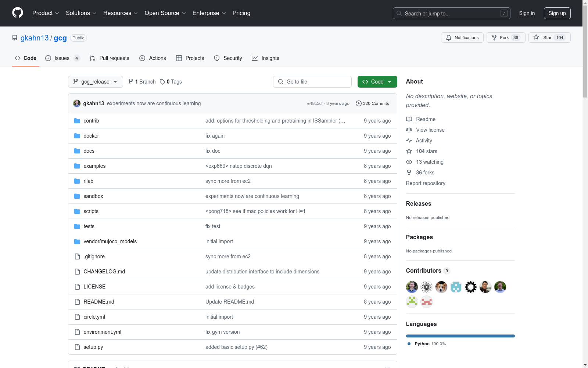Viewport: 588px width, 368px height.
Task: Open the Pull requests tab
Action: coord(110,58)
